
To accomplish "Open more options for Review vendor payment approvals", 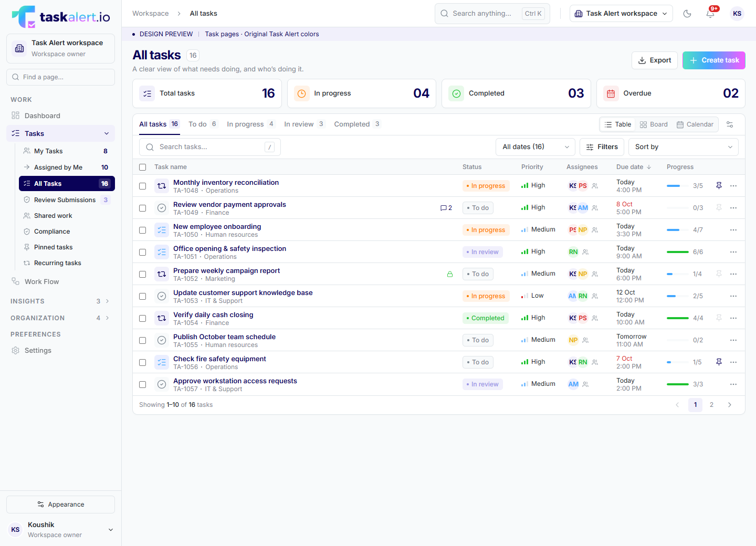I will [733, 208].
